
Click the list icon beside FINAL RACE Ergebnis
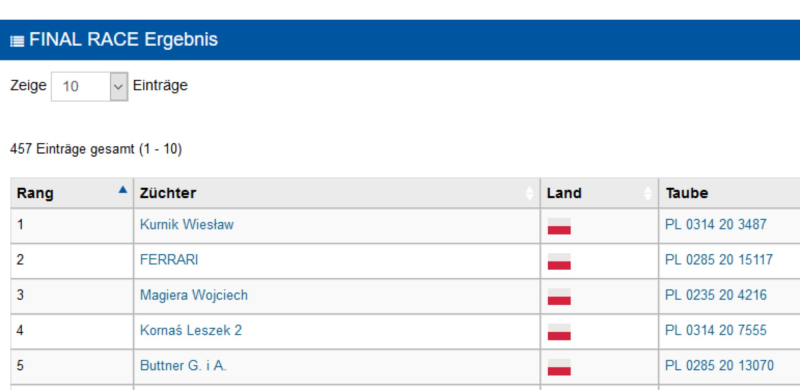pyautogui.click(x=17, y=41)
